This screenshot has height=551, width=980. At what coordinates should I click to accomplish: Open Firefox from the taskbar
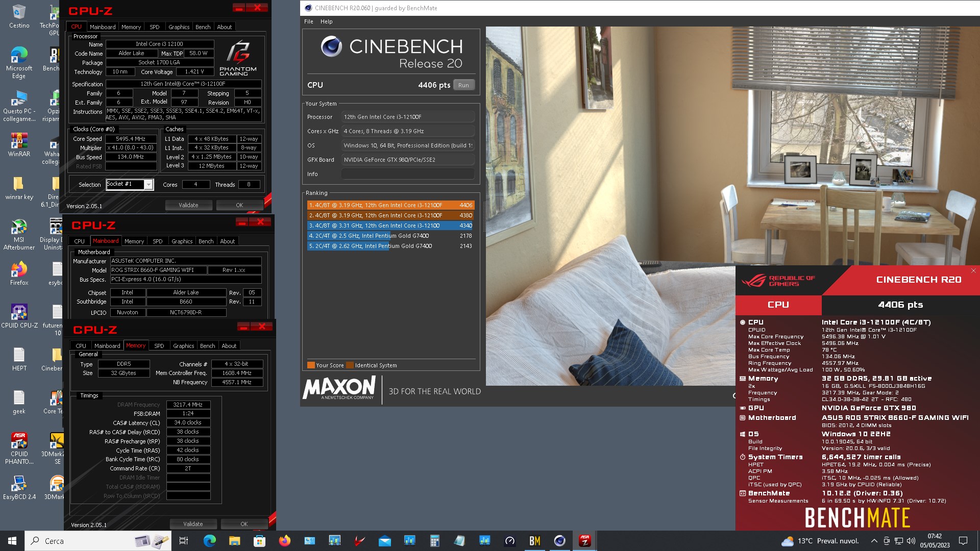coord(284,541)
